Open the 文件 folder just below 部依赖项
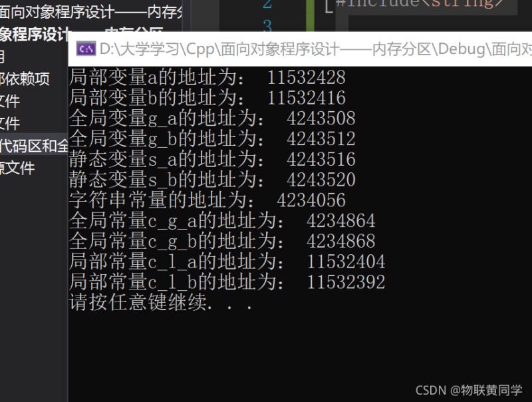 [x=10, y=101]
